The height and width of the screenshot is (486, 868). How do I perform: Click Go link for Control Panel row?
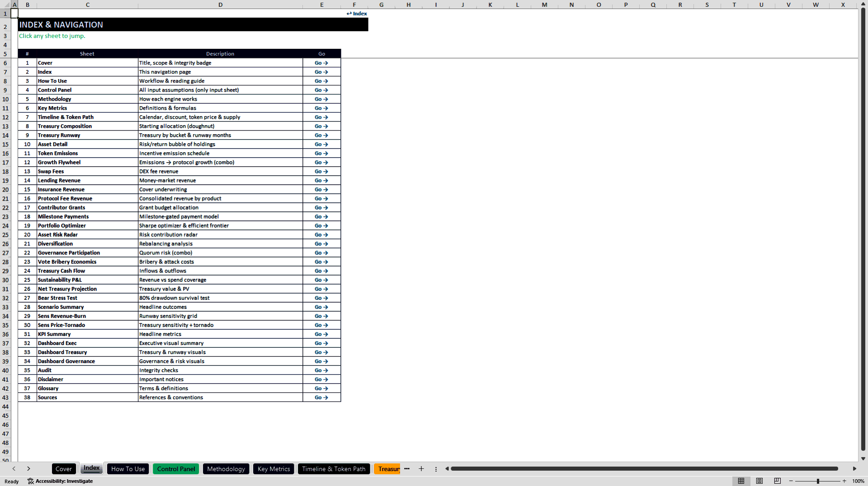[x=321, y=90]
